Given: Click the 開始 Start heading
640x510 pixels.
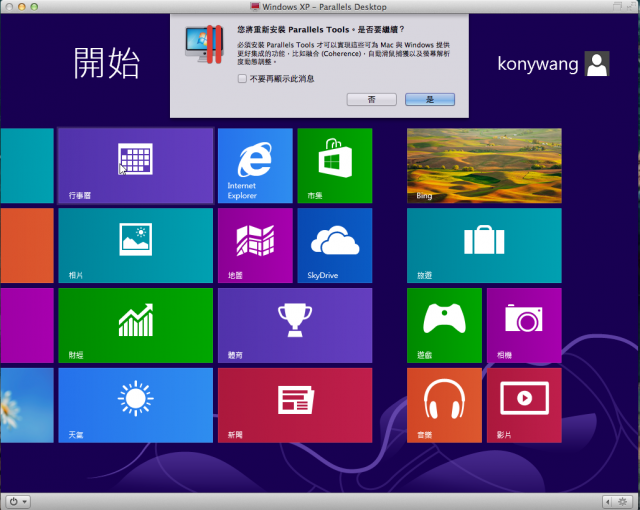Looking at the screenshot, I should point(107,62).
